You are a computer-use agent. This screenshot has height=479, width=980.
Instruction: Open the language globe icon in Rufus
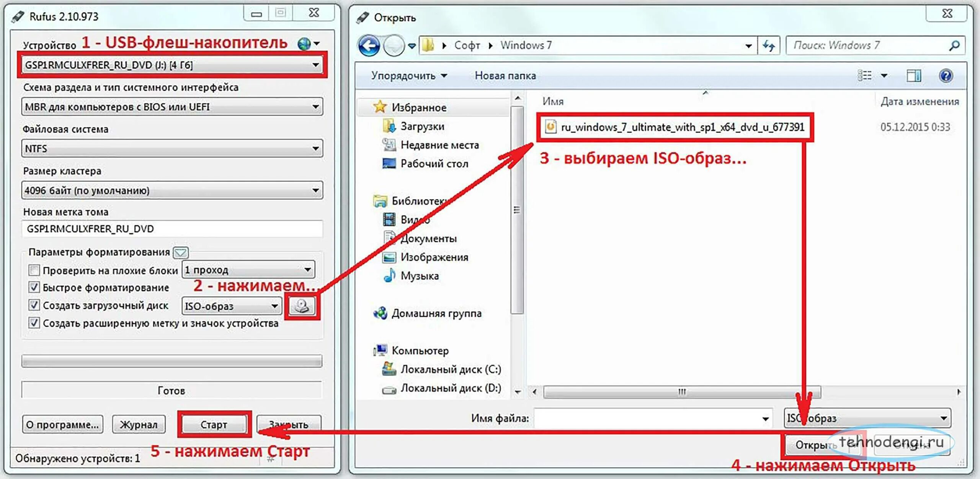[x=305, y=44]
